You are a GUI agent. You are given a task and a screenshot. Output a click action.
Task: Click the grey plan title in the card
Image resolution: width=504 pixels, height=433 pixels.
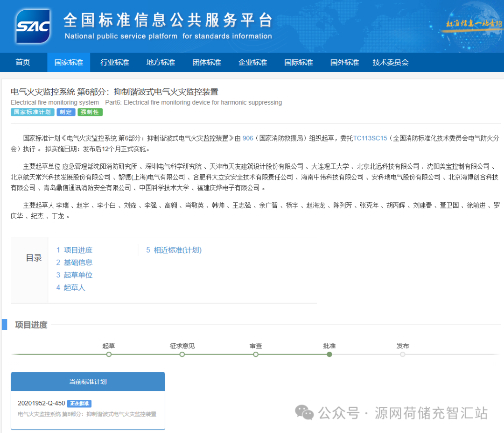coord(87,414)
